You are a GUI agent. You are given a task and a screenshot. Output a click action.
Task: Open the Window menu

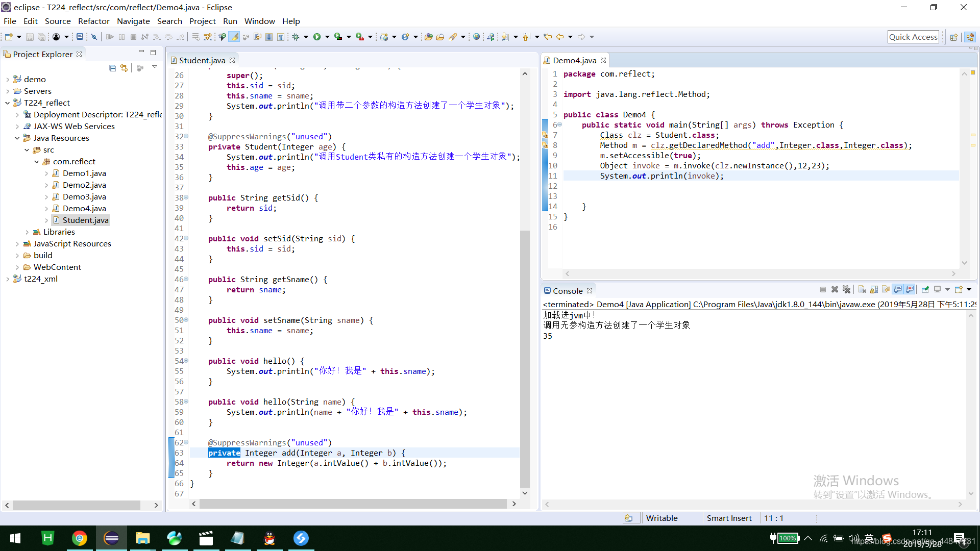pyautogui.click(x=259, y=21)
